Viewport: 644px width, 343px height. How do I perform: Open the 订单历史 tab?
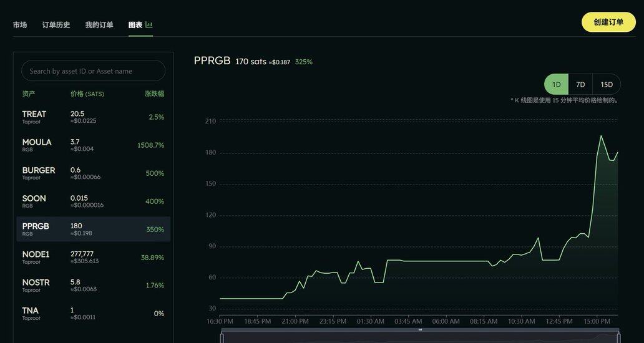(x=56, y=25)
